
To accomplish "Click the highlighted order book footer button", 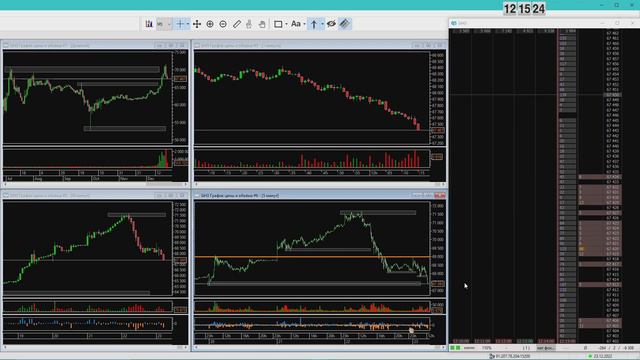I will tap(546, 348).
